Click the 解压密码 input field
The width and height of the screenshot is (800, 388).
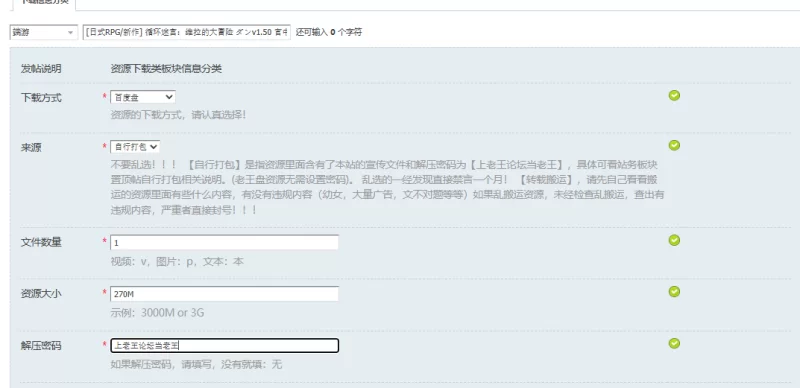coord(224,346)
